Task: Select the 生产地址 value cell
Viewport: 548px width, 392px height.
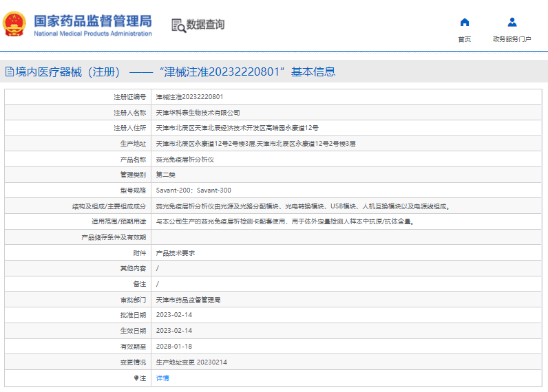Action: tap(346, 144)
